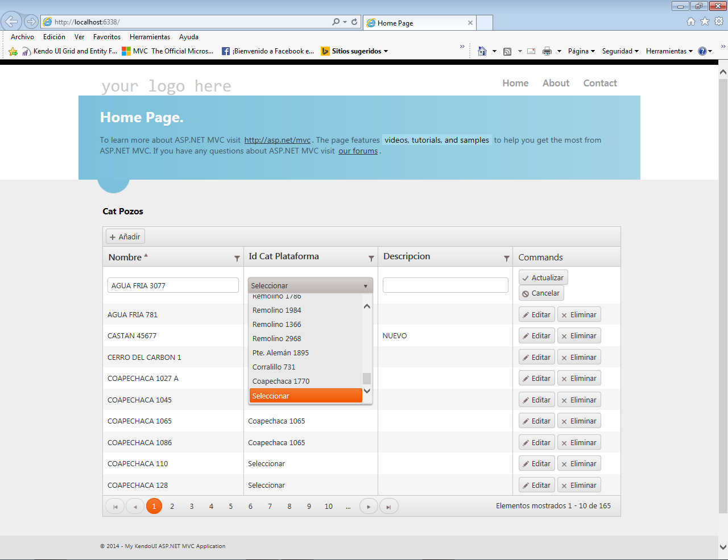Click the empty Descripcion input field
This screenshot has height=560, width=728.
click(445, 285)
